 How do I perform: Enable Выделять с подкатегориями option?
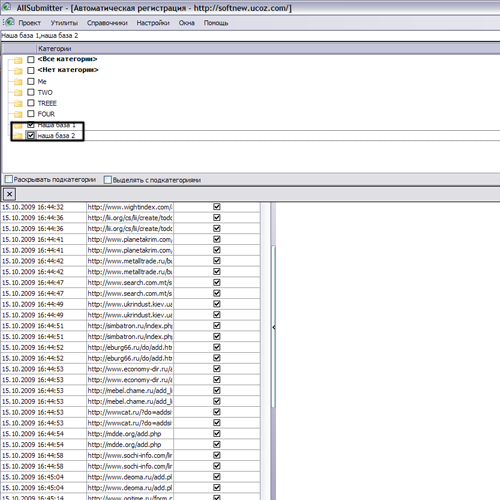coord(108,180)
